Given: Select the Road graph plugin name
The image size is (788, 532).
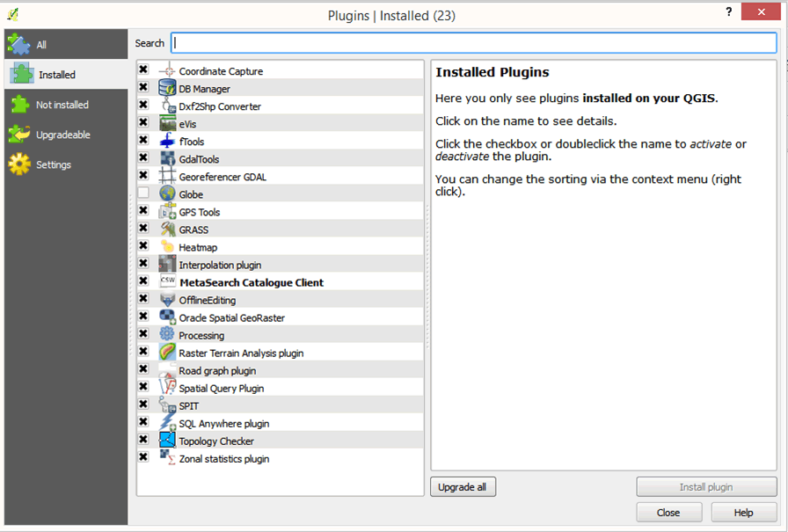Looking at the screenshot, I should pyautogui.click(x=217, y=371).
